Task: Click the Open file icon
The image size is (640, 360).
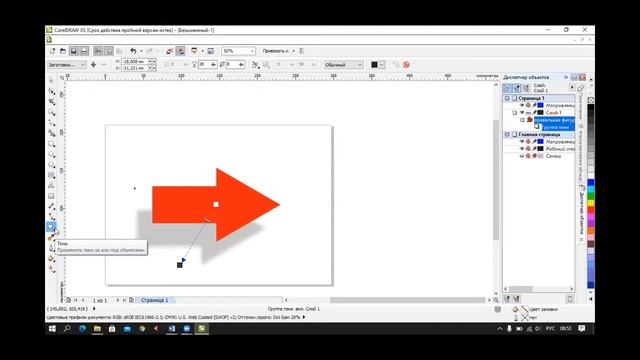Action: click(63, 51)
